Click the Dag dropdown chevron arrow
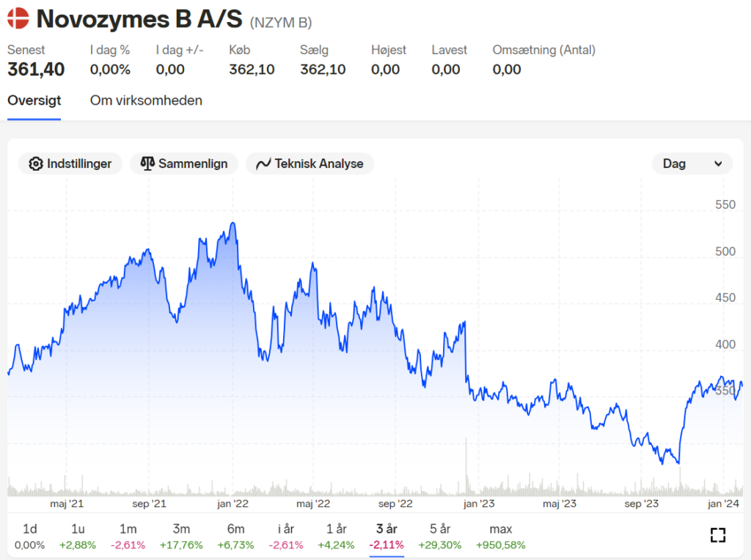The image size is (751, 560). point(718,163)
